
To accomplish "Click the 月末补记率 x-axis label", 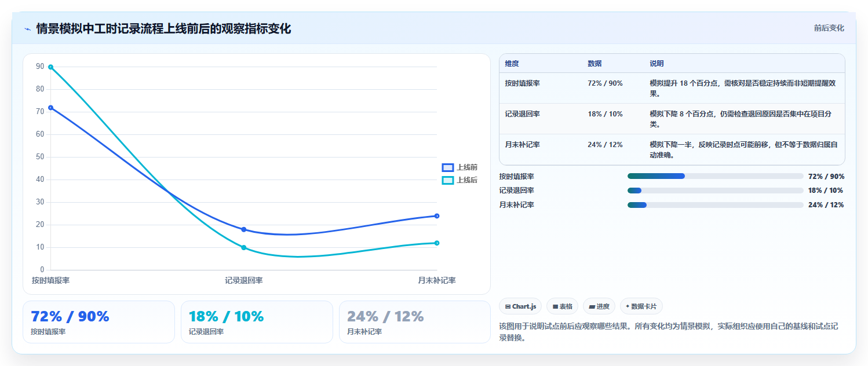I will pos(437,280).
